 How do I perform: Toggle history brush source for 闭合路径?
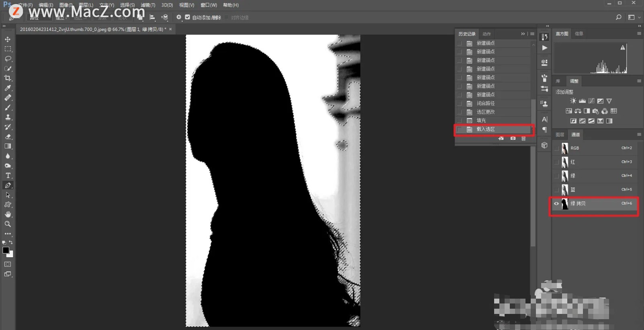point(460,103)
